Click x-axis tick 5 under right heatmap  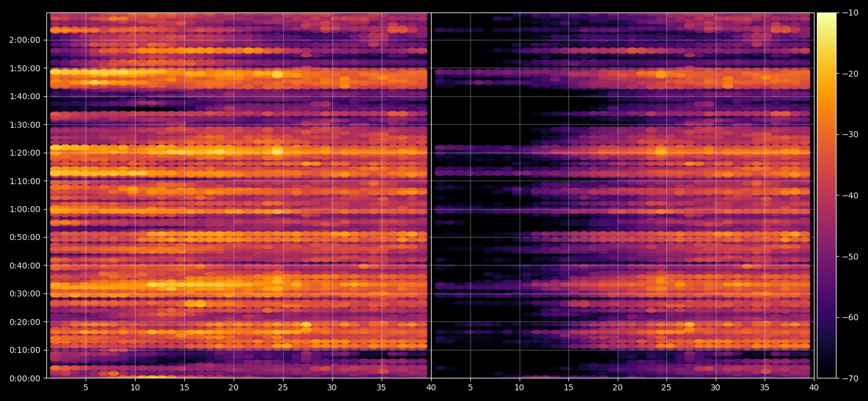(x=470, y=388)
